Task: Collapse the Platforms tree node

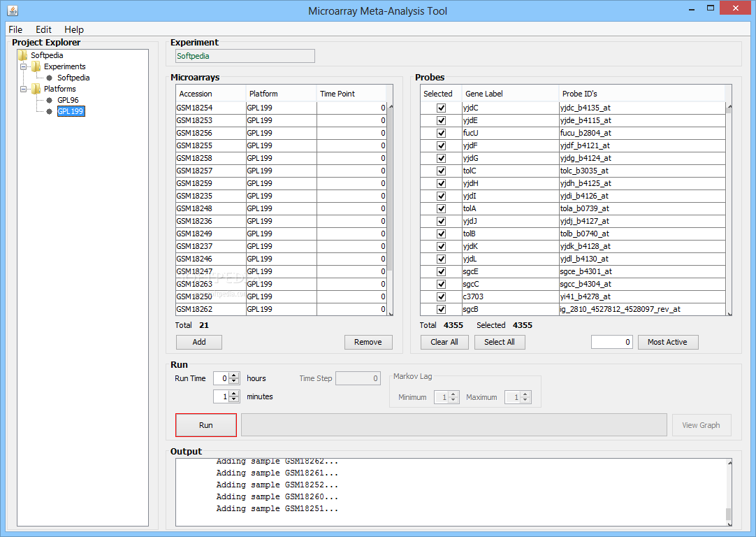Action: [23, 89]
